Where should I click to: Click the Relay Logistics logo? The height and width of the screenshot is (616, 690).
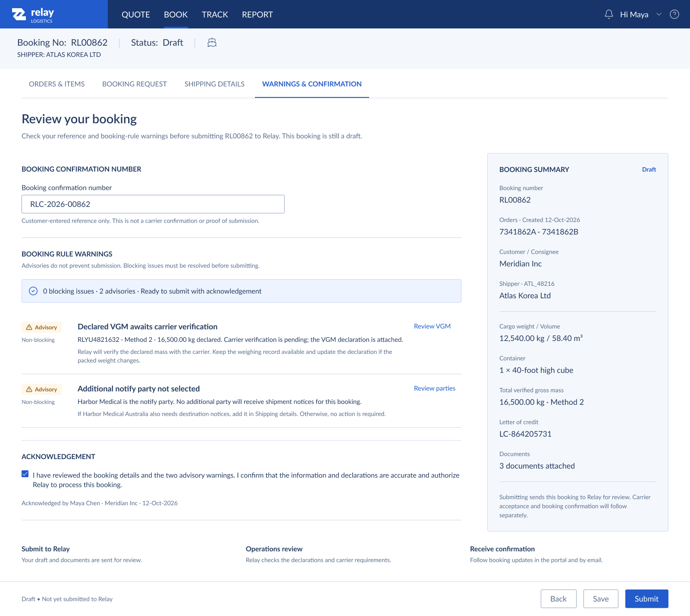point(33,15)
